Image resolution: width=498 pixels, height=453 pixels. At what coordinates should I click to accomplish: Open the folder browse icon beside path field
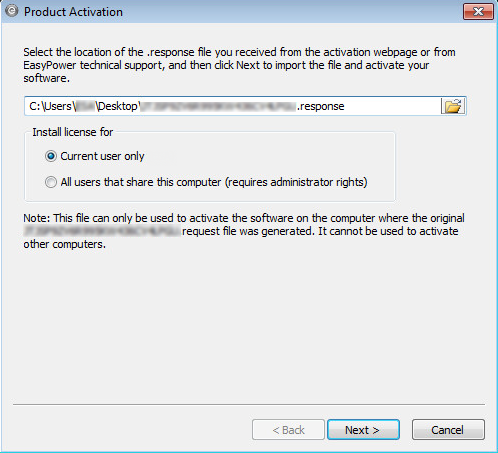click(453, 106)
